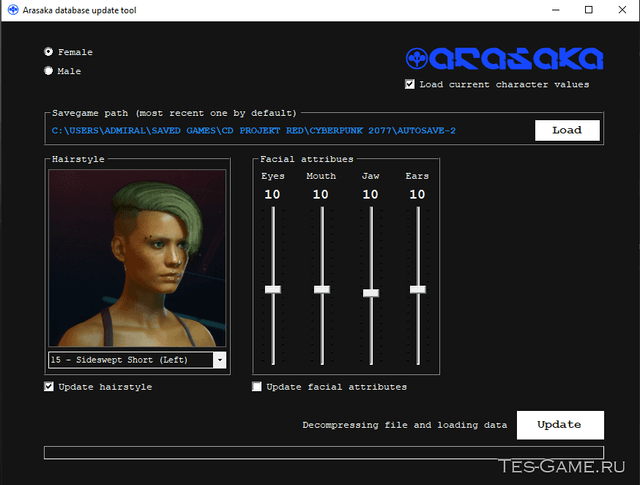Select the Male radio button
The height and width of the screenshot is (485, 640).
(49, 71)
